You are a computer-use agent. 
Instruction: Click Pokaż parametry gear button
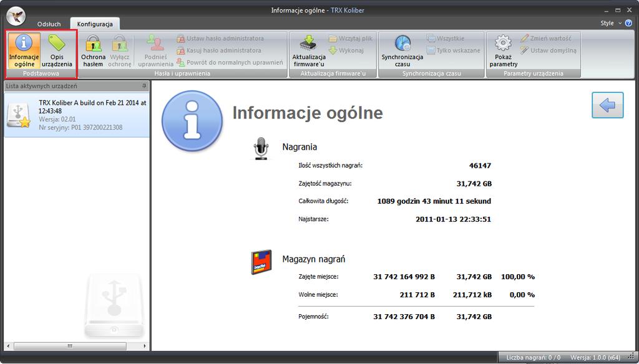click(x=504, y=50)
